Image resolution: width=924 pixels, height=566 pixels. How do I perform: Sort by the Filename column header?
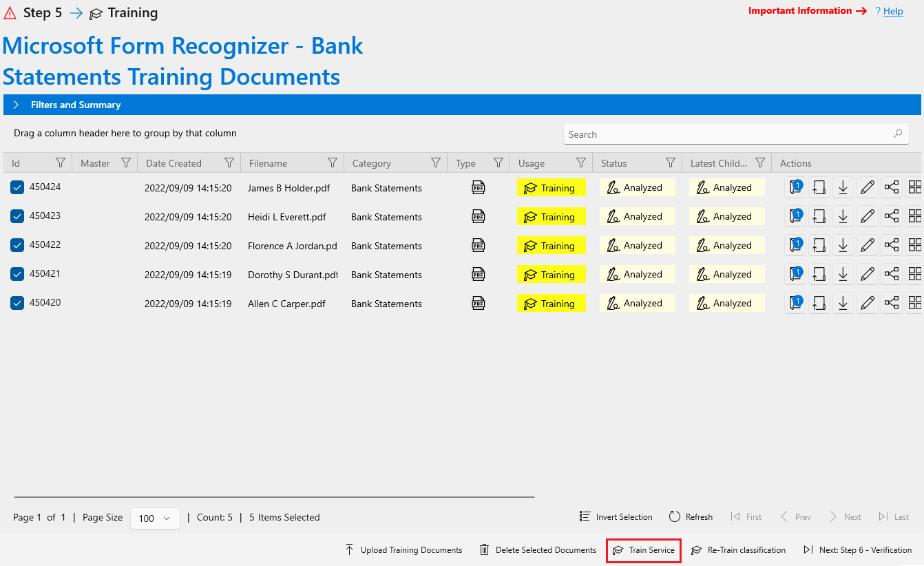(x=268, y=163)
